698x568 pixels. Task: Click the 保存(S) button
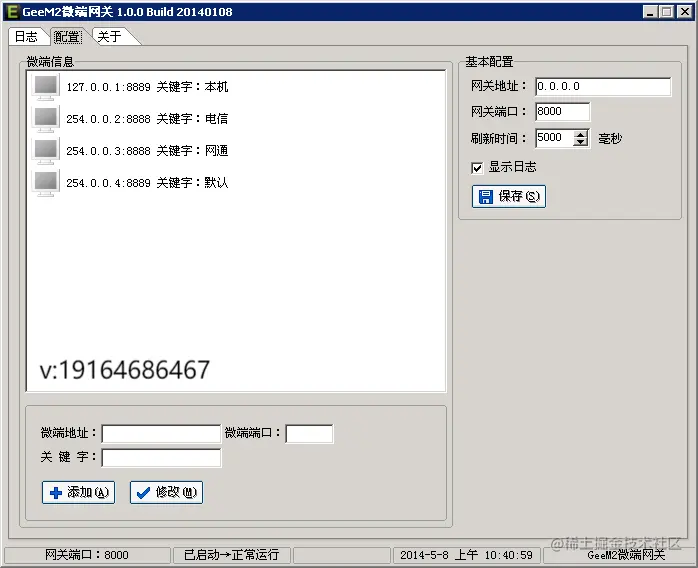click(x=509, y=196)
